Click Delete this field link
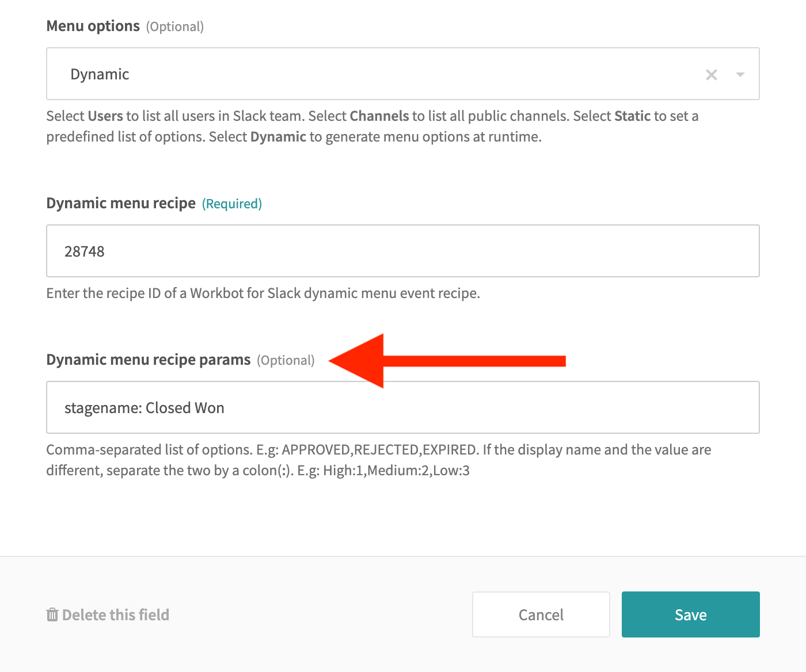 click(115, 614)
